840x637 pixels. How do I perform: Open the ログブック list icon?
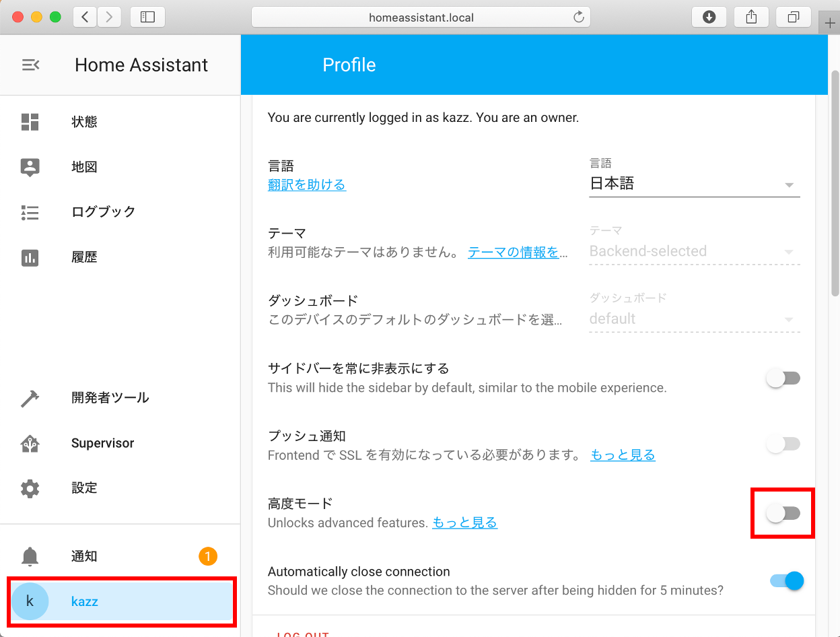30,212
